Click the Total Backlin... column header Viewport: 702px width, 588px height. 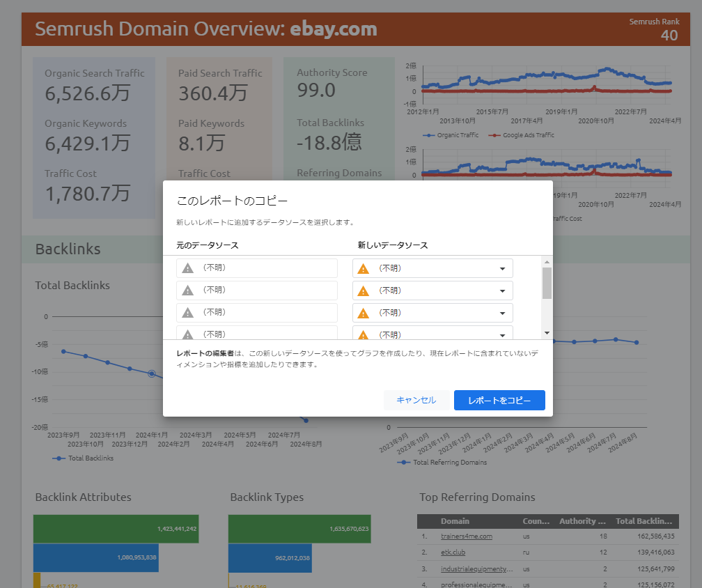tap(643, 521)
